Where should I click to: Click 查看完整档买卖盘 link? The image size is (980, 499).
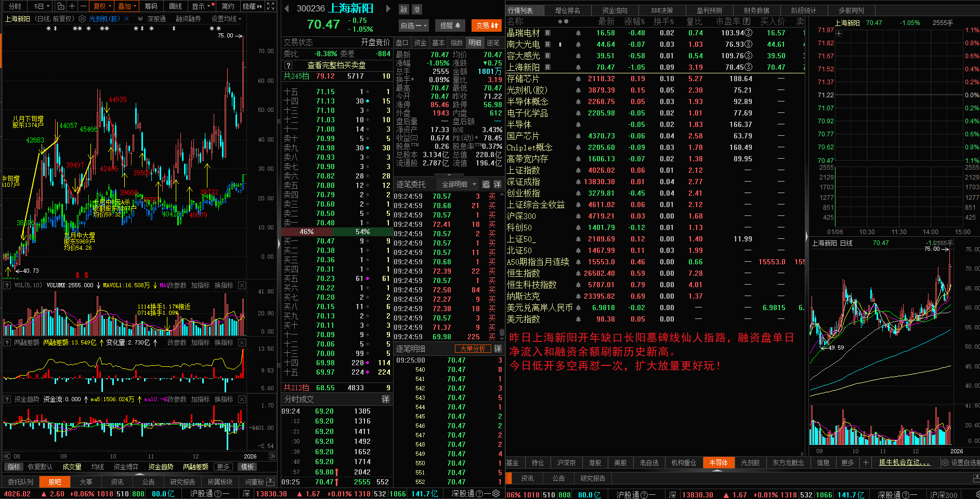point(336,66)
